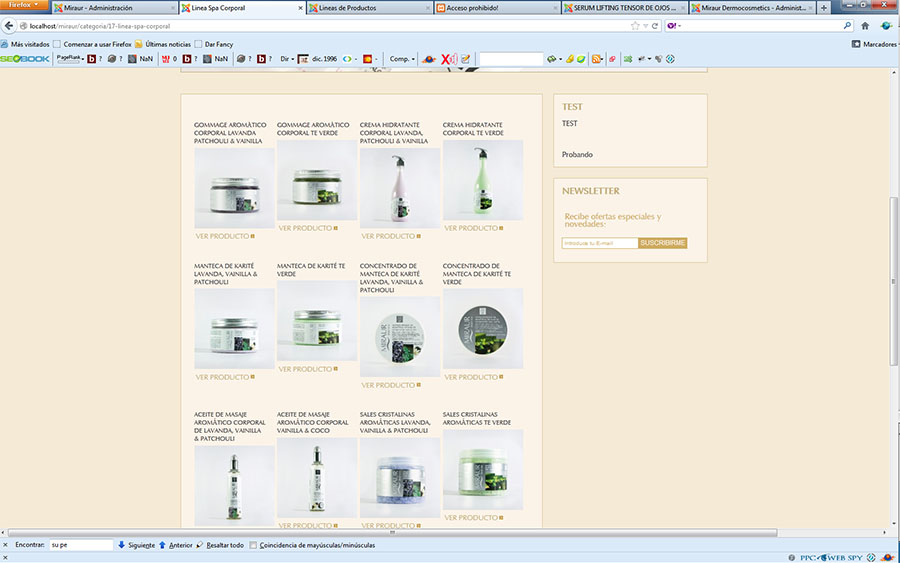Open the Comp. dropdown in the SEO toolbar

402,59
